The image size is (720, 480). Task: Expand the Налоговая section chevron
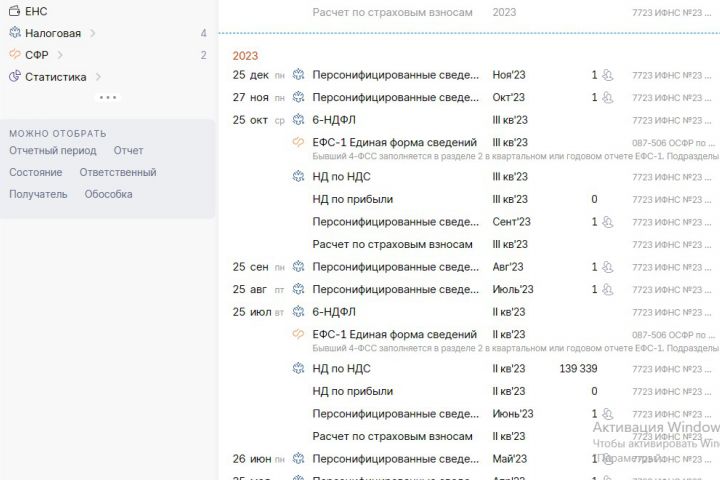click(92, 33)
